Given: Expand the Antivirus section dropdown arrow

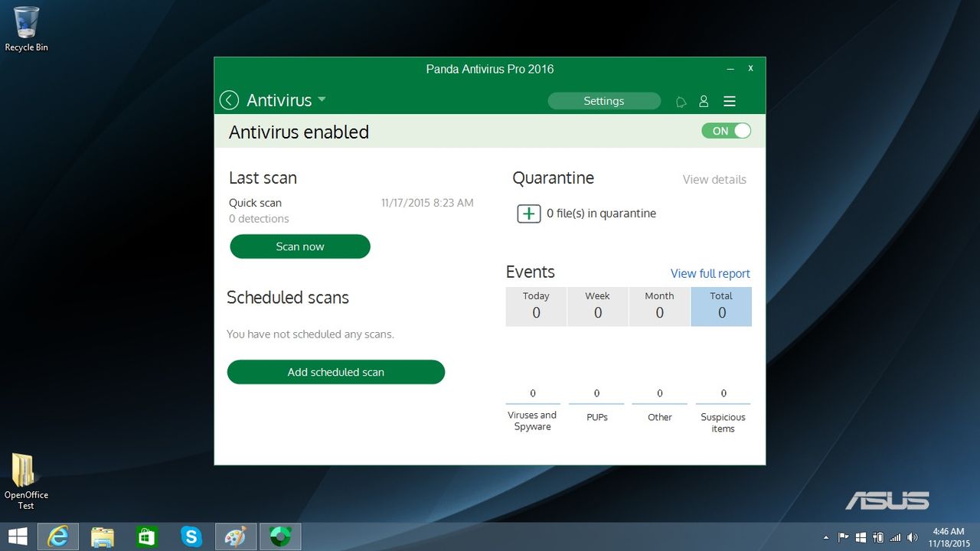Looking at the screenshot, I should 322,99.
